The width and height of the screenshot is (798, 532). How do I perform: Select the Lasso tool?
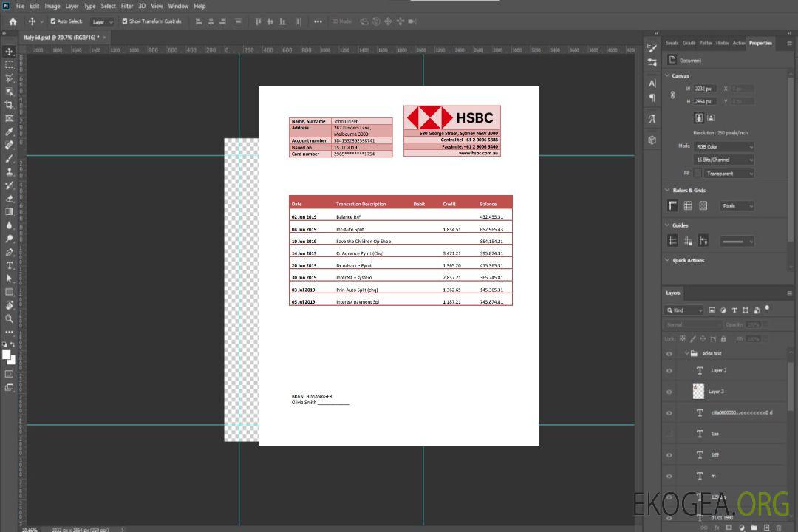click(x=9, y=78)
